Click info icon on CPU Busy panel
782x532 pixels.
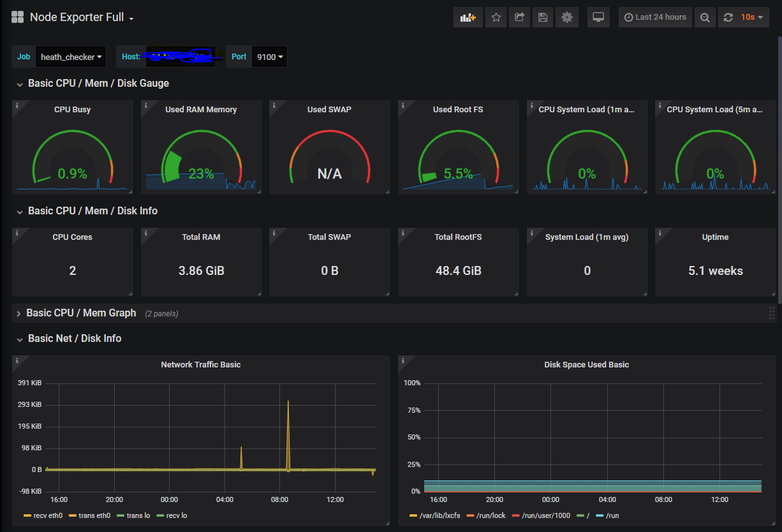17,105
